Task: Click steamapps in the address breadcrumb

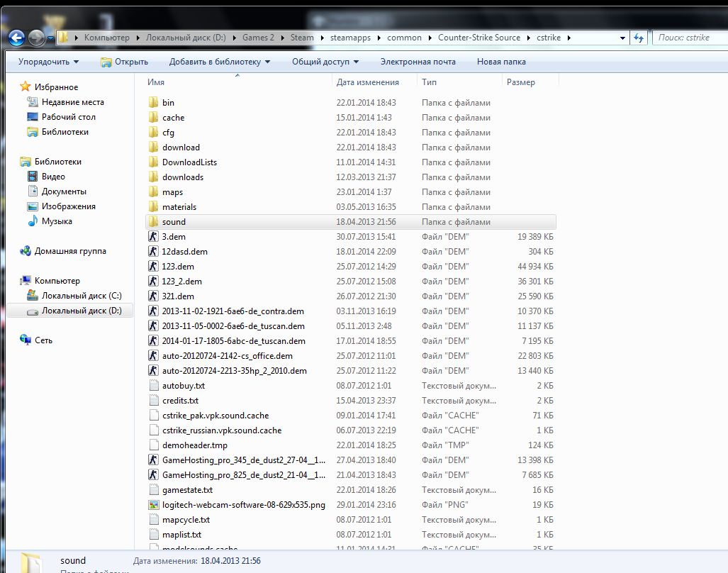Action: click(350, 38)
